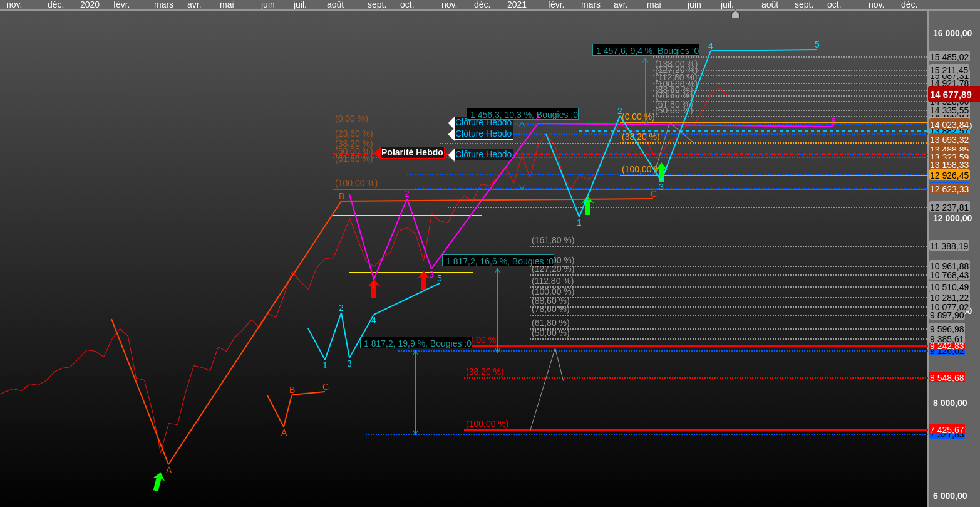Click the '1 817,2, 19,9 %, Bougies :0' measurement label
The image size is (980, 507).
(416, 343)
